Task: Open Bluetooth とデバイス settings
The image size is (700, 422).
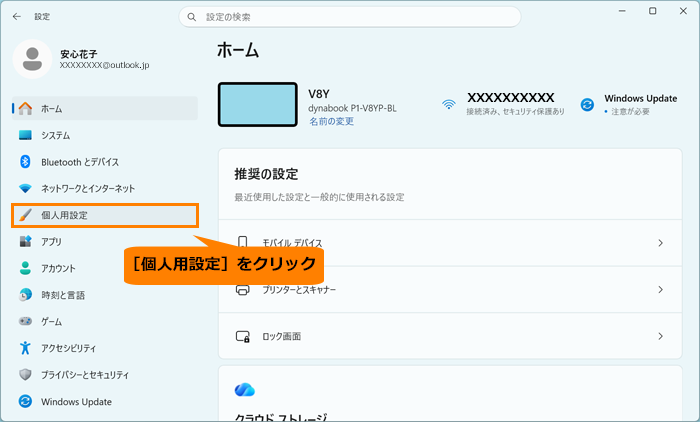Action: coord(104,162)
